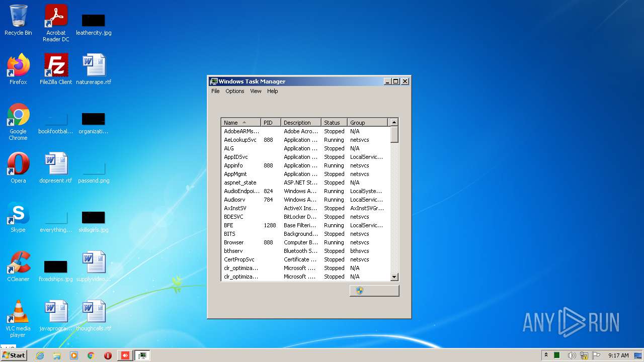Open the Recycle Bin desktop icon
This screenshot has width=644, height=362.
pos(18,21)
